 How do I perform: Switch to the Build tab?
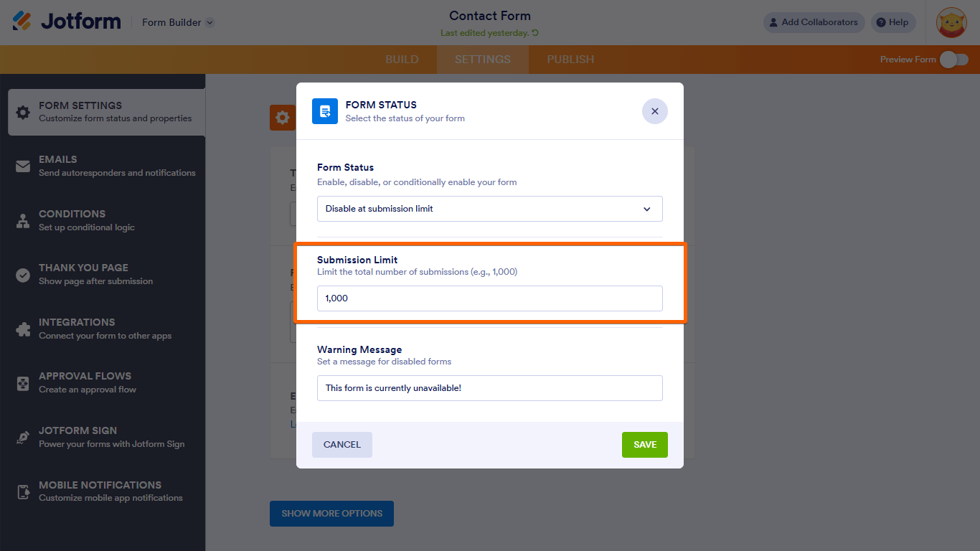coord(402,60)
